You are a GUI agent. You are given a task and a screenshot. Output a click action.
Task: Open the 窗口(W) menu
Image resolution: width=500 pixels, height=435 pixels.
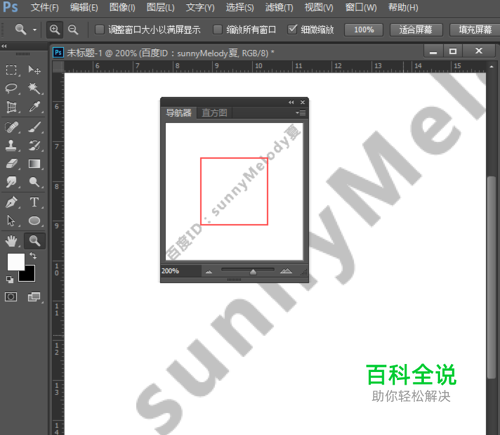pos(361,8)
